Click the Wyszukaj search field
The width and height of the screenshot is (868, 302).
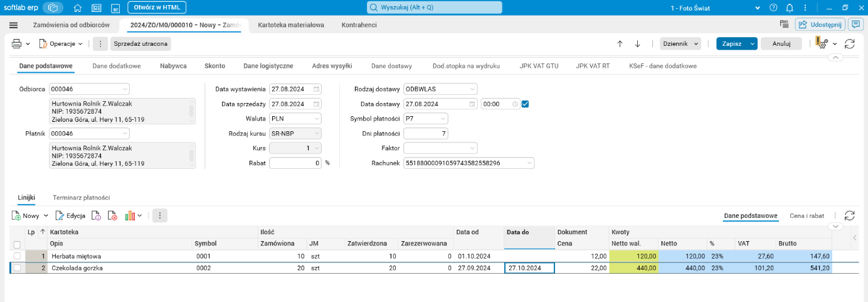(x=434, y=8)
